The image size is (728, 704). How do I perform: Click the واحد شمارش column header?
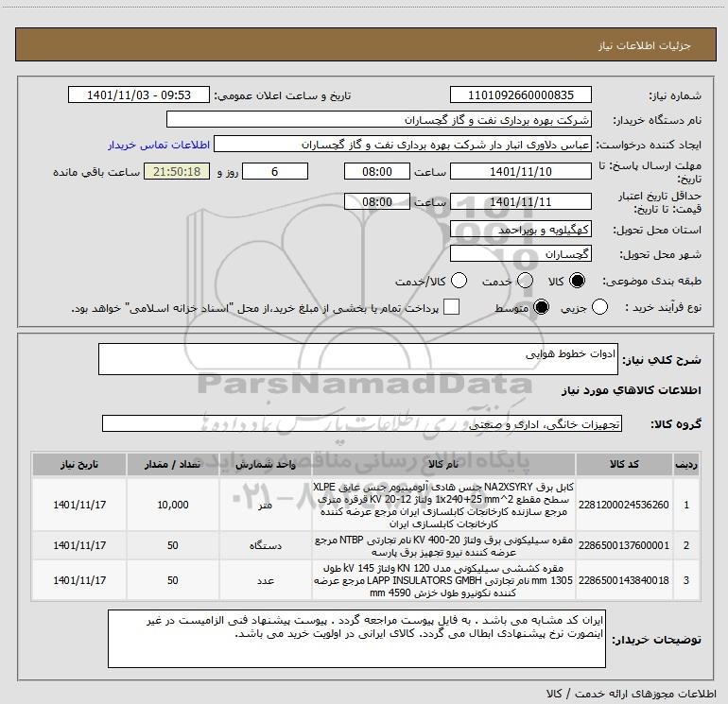[x=265, y=465]
